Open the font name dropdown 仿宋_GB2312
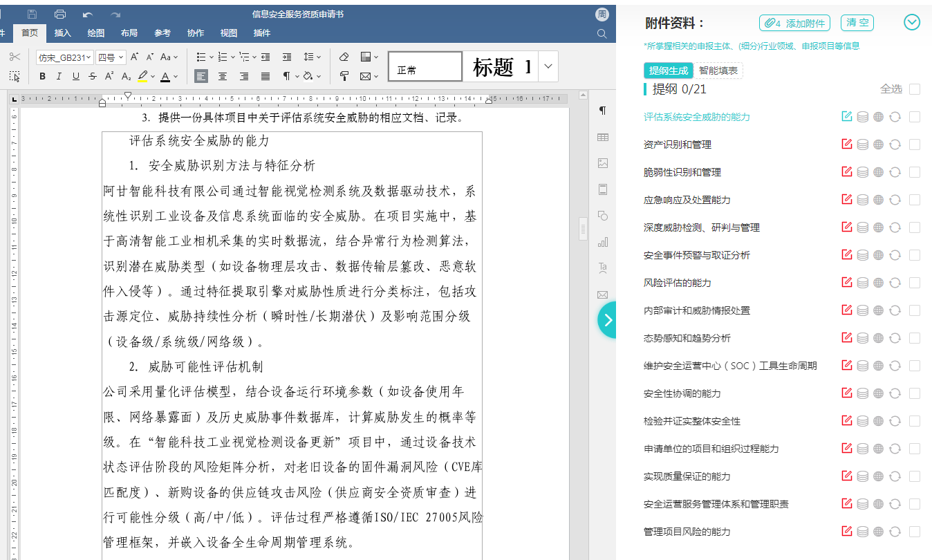Viewport: 932px width, 560px height. (x=64, y=57)
